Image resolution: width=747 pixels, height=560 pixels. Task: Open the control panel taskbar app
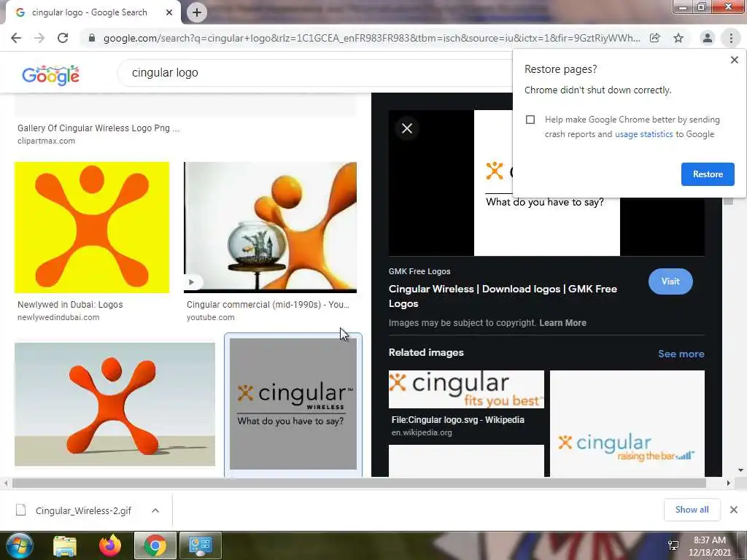coord(200,545)
